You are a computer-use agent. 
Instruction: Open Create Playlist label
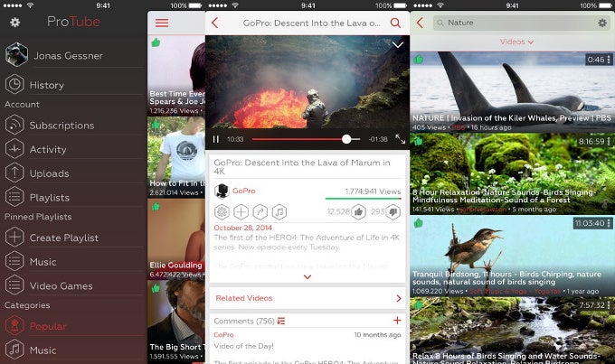[64, 238]
